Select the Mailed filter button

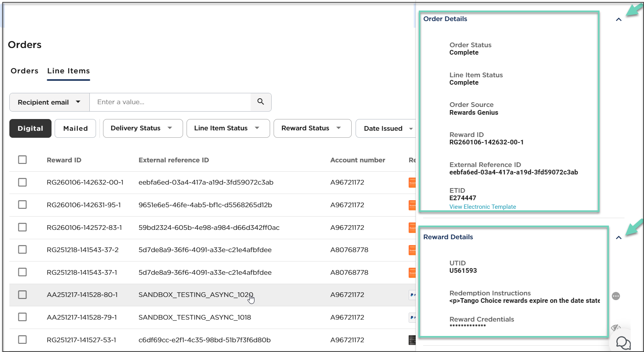pyautogui.click(x=75, y=128)
